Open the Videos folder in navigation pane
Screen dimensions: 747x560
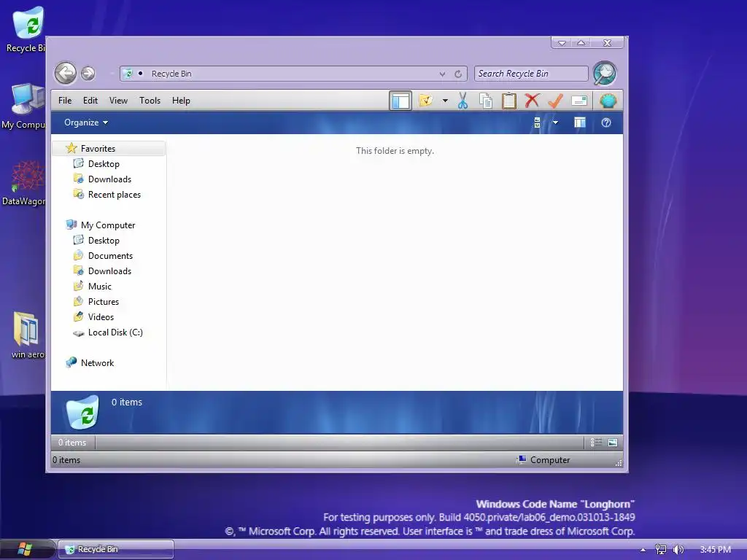101,316
